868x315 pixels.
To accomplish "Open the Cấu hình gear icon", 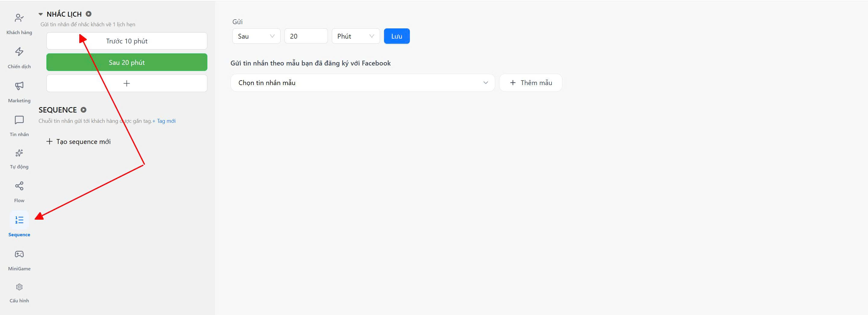I will click(x=19, y=287).
